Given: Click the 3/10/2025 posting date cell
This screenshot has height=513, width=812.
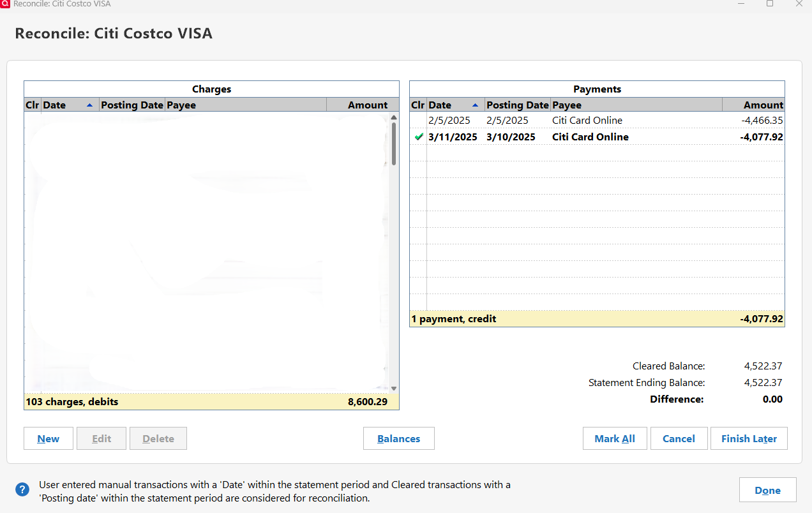Looking at the screenshot, I should point(511,137).
